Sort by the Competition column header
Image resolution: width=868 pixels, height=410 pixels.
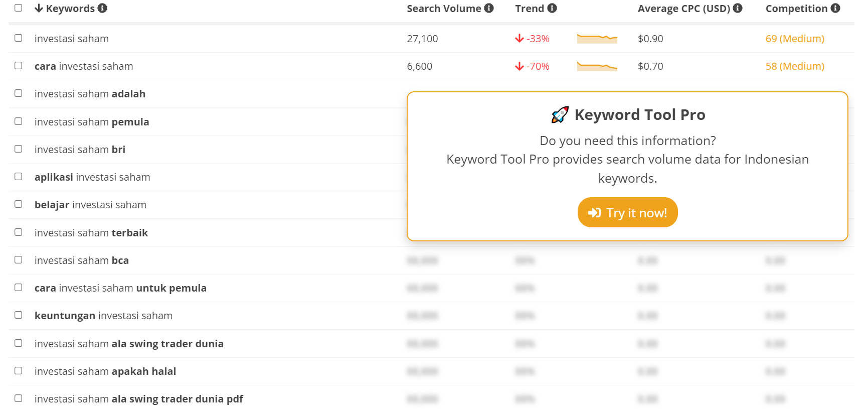796,9
